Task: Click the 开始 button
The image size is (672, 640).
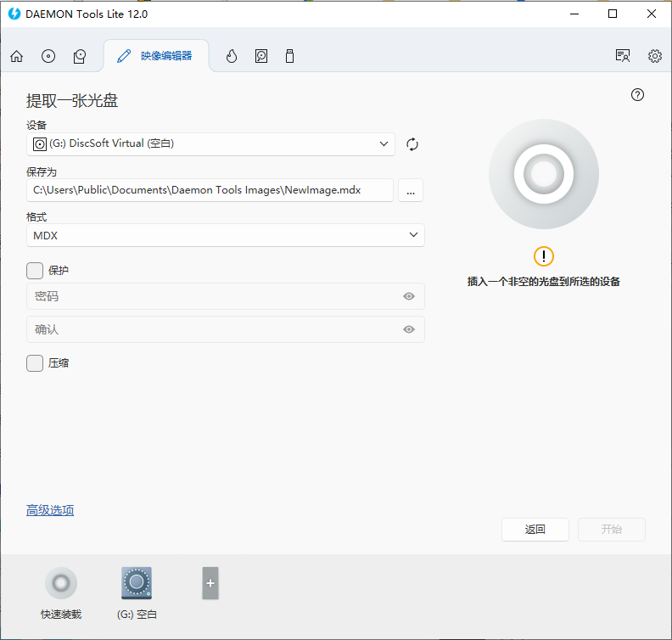Action: click(x=611, y=530)
